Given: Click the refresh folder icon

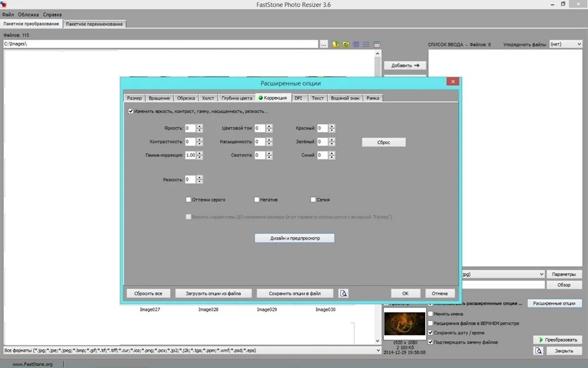Looking at the screenshot, I should click(x=346, y=44).
